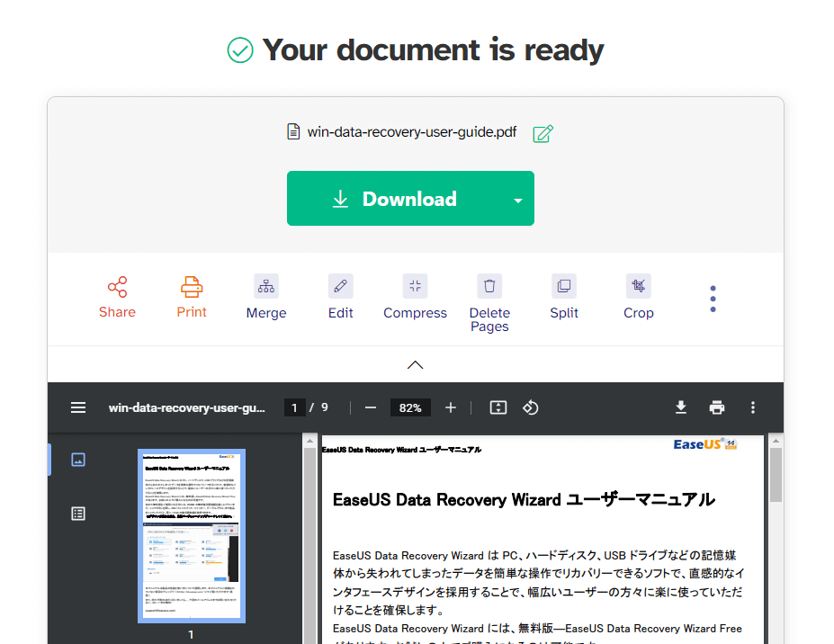834x644 pixels.
Task: Open the Crop tool
Action: click(639, 287)
